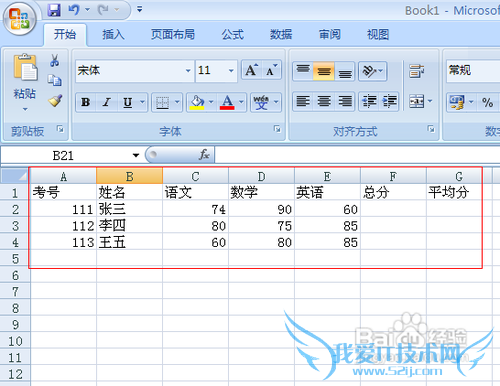This screenshot has height=386, width=500.
Task: Apply percent style
Action: coord(487,102)
